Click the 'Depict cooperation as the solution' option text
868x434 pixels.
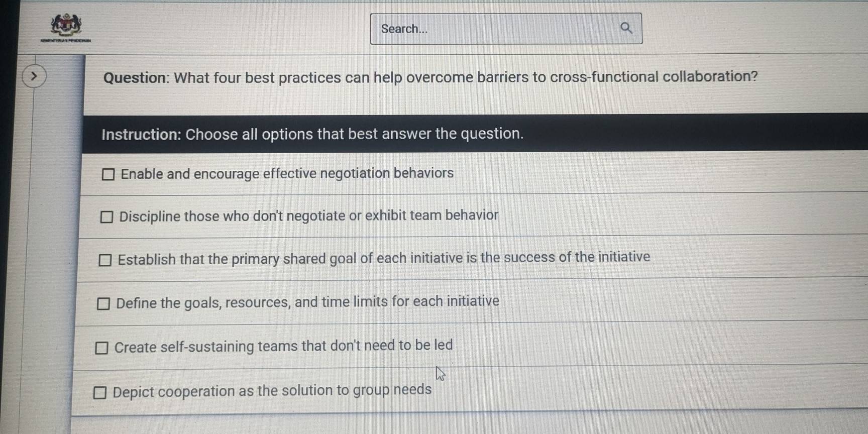coord(272,390)
